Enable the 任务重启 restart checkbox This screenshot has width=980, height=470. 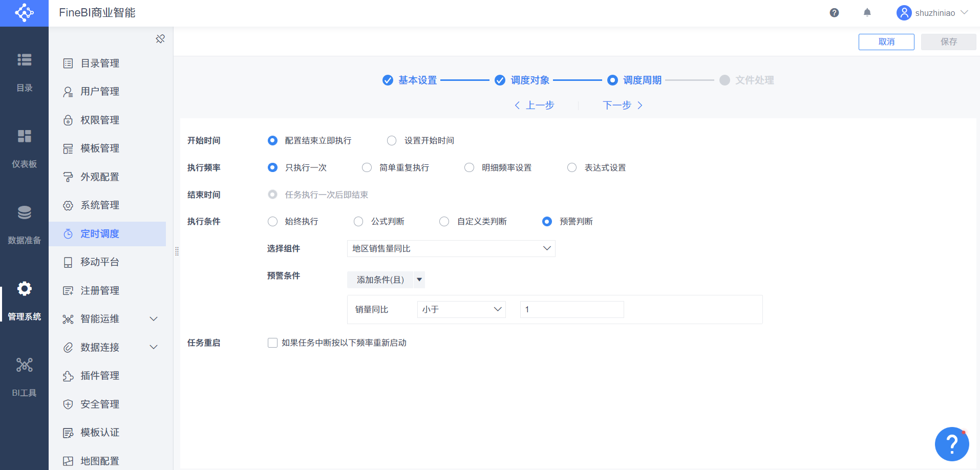[272, 343]
